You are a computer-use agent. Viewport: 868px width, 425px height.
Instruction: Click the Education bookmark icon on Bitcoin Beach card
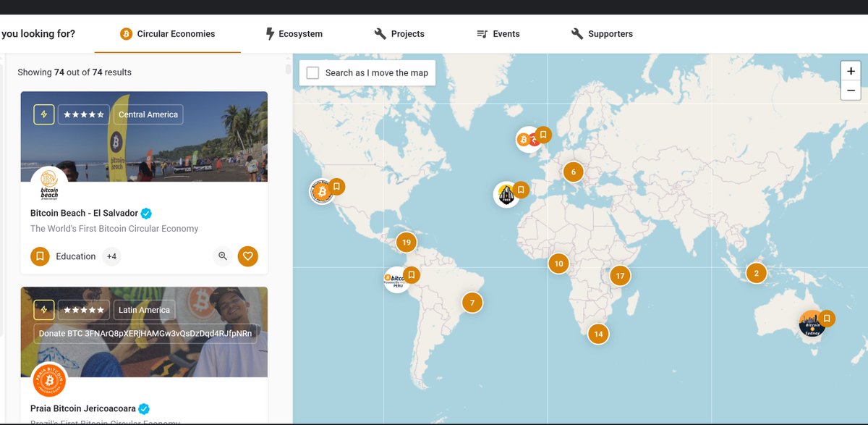tap(40, 256)
